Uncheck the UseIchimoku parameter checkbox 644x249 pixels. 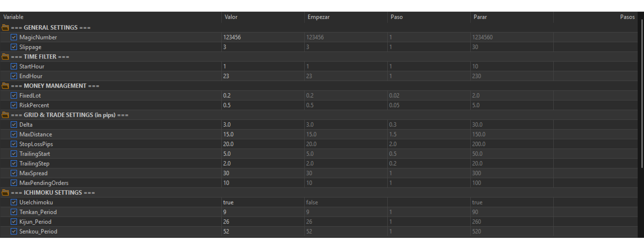pyautogui.click(x=14, y=202)
